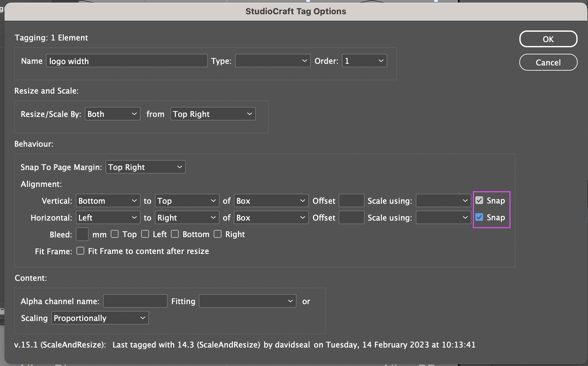Viewport: 588px width, 366px height.
Task: Open the Order dropdown showing 1
Action: pos(364,61)
